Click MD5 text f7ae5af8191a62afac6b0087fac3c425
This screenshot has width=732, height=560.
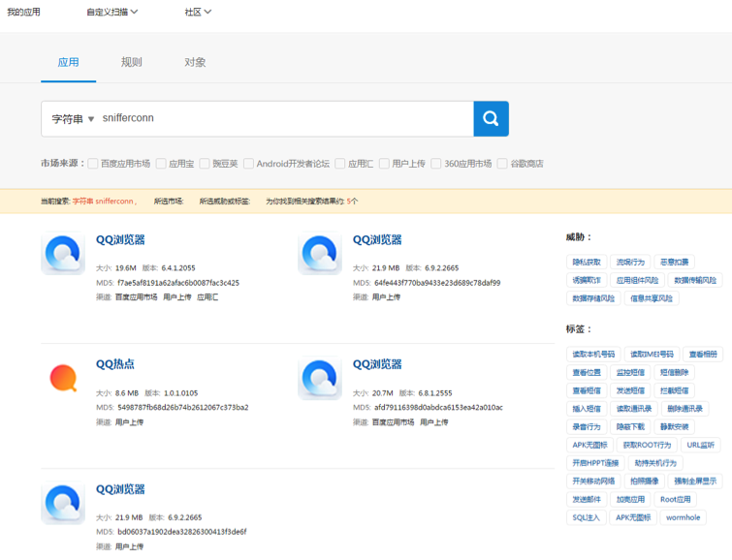click(x=178, y=283)
